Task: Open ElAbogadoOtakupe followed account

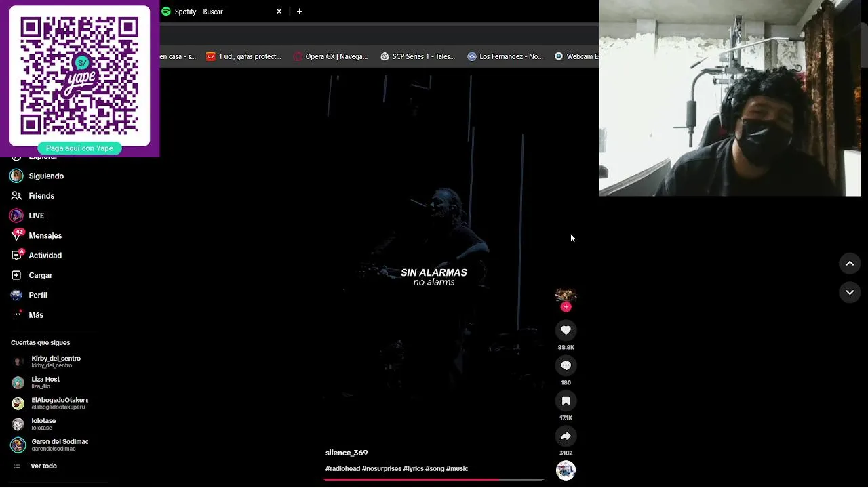Action: (60, 403)
